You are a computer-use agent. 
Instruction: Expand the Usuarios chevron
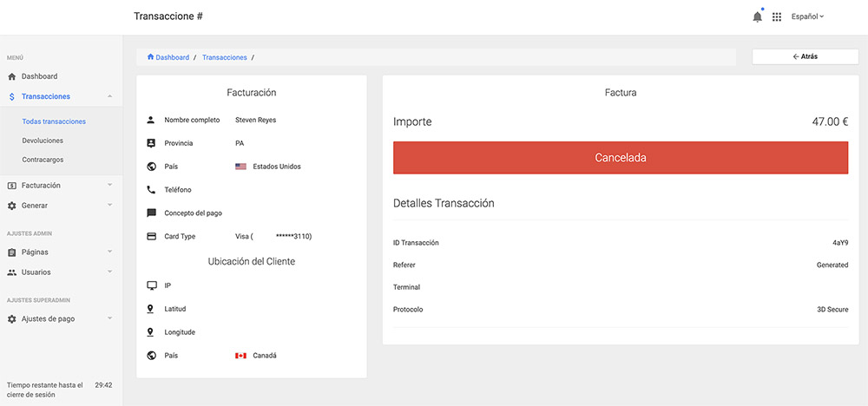(x=109, y=272)
